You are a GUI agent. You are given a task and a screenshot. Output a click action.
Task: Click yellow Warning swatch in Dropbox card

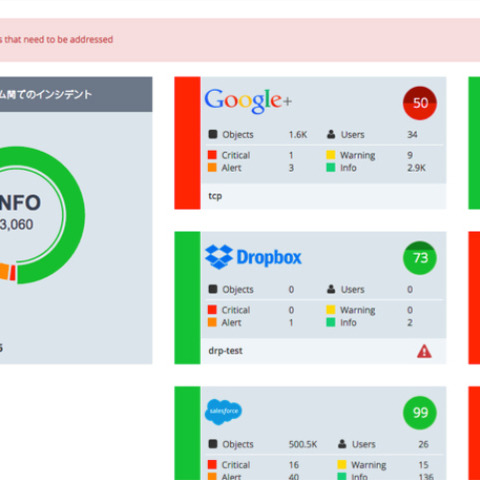tap(331, 310)
